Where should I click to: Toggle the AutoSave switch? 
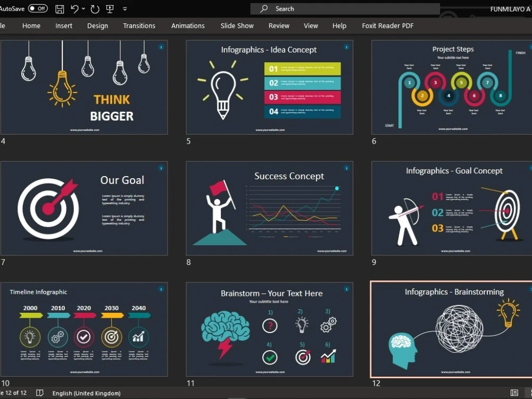point(38,9)
